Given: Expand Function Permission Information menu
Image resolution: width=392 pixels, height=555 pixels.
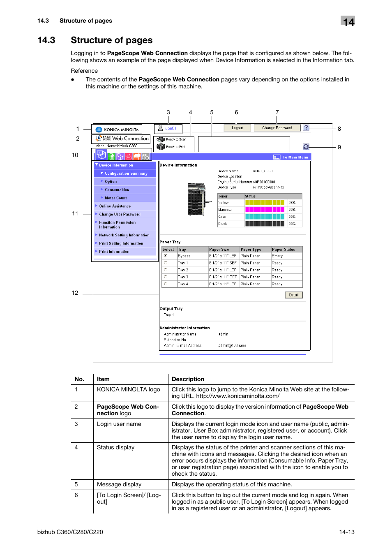Looking at the screenshot, I should [125, 225].
